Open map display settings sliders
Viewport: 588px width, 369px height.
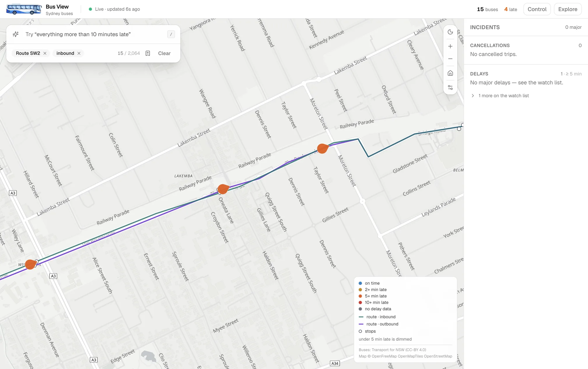(x=450, y=88)
